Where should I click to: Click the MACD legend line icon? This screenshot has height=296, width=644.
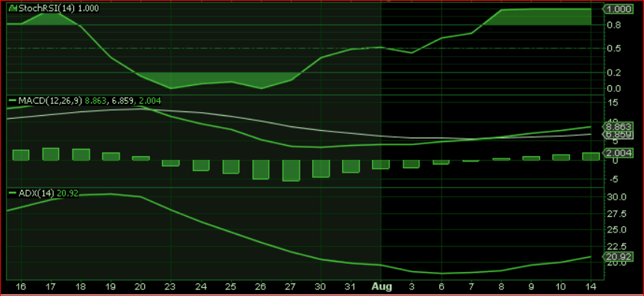(13, 100)
